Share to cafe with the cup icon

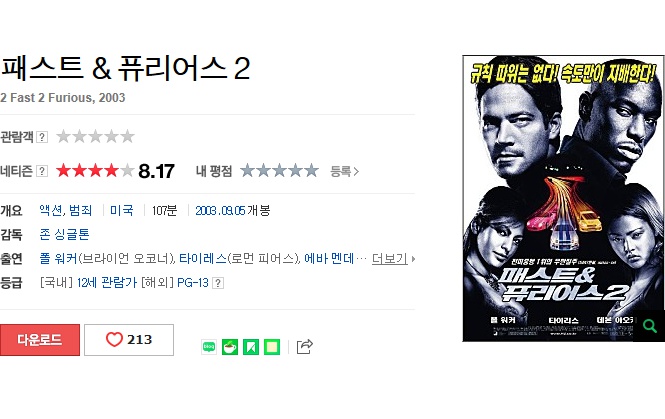point(230,347)
